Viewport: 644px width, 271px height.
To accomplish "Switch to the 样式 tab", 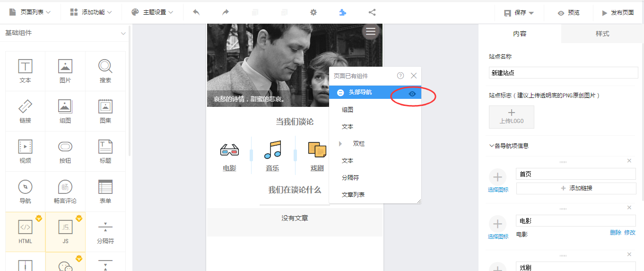I will 602,34.
